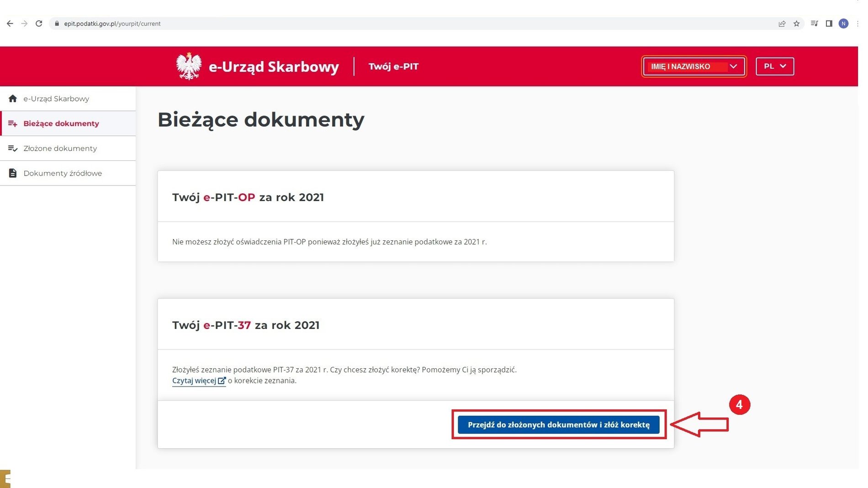Viewport: 868px width, 488px height.
Task: Click the browser forward arrow
Action: [x=24, y=23]
